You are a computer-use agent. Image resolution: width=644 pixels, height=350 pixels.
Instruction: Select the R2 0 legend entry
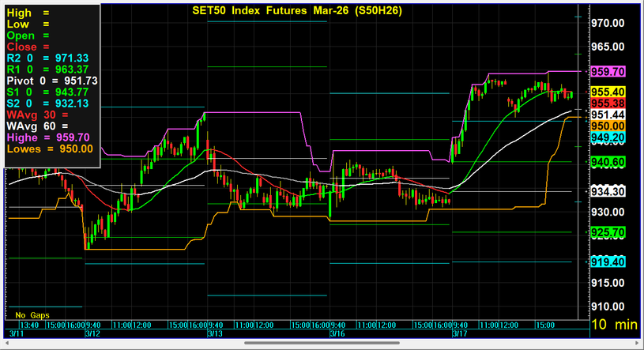click(47, 58)
